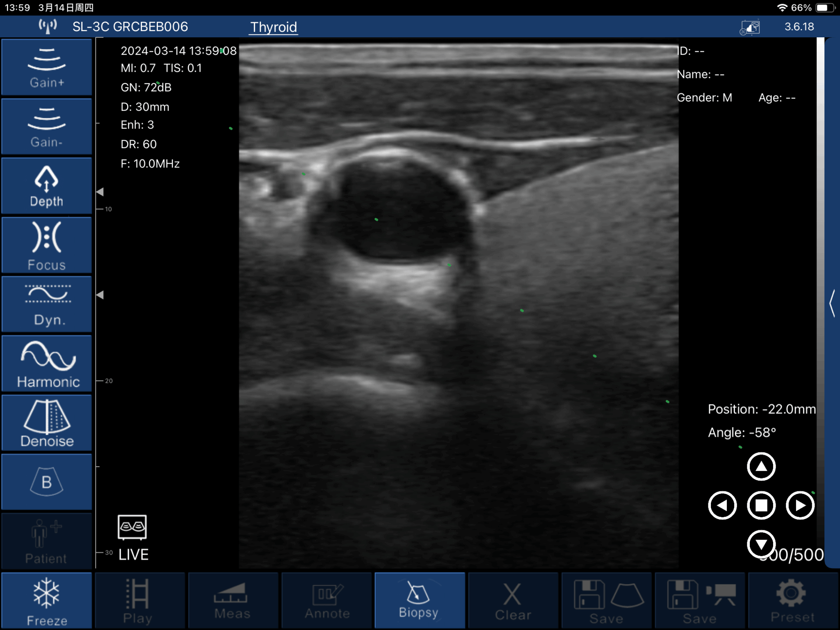Open the Patient information panel

click(46, 541)
